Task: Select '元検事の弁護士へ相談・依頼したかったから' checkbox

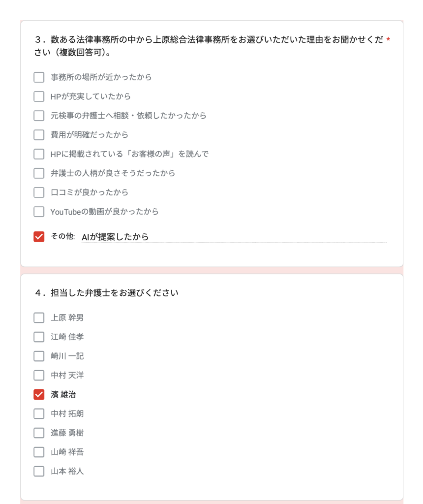Action: (x=39, y=116)
